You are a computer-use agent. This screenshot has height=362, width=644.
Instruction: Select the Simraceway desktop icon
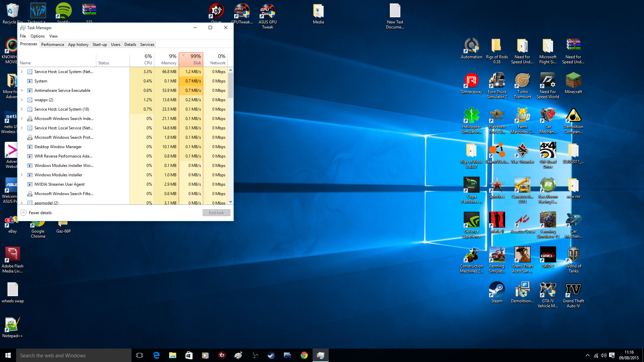point(471,83)
